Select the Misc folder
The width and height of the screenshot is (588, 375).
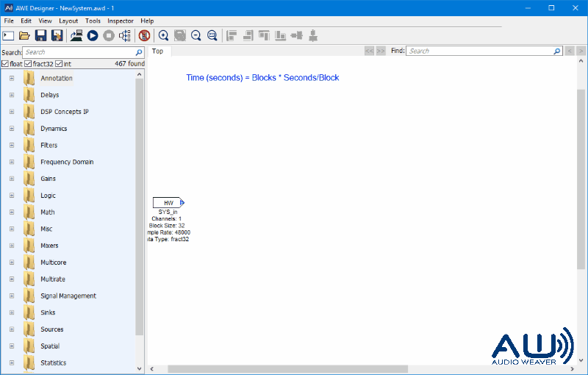pos(46,229)
